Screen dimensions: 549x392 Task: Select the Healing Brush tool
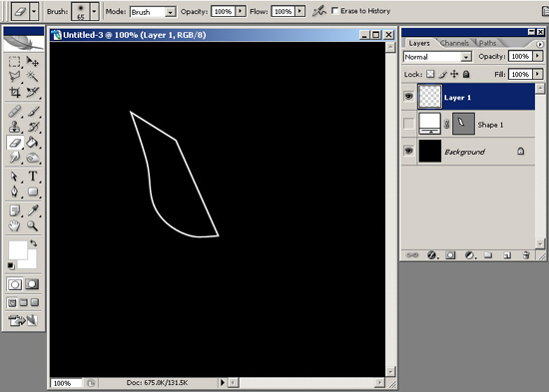14,112
